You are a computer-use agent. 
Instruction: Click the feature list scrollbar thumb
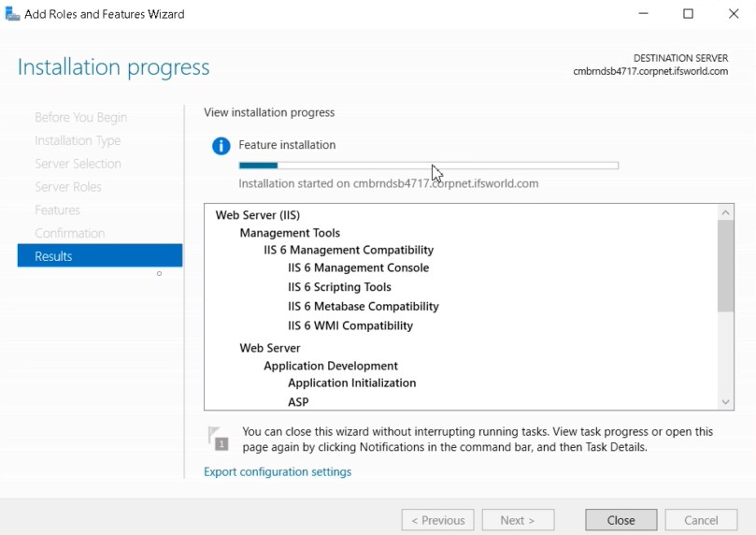(725, 266)
